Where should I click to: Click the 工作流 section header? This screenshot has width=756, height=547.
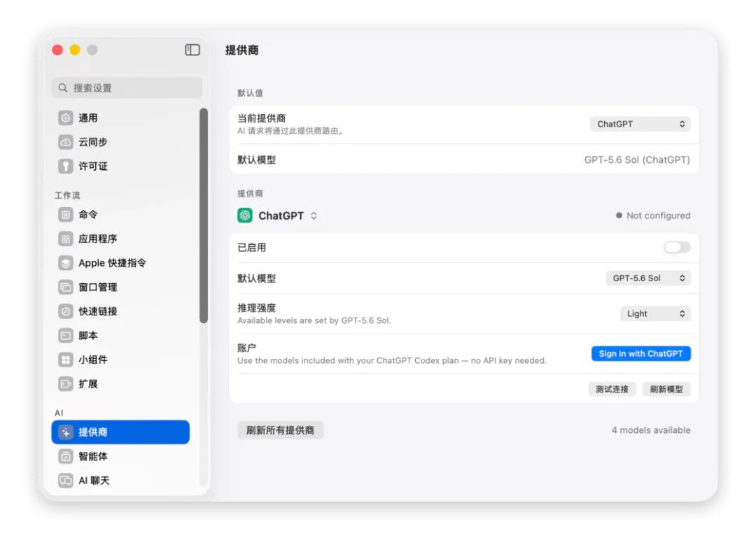[67, 195]
